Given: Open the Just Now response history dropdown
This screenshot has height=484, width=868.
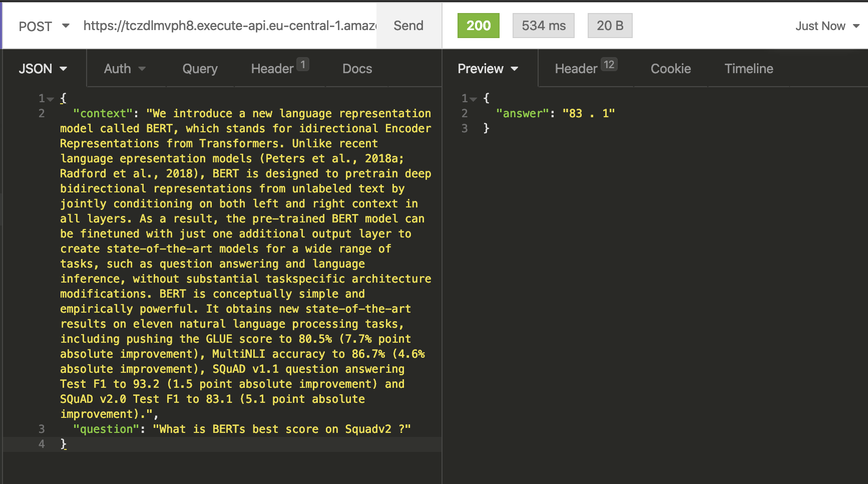Looking at the screenshot, I should [827, 26].
